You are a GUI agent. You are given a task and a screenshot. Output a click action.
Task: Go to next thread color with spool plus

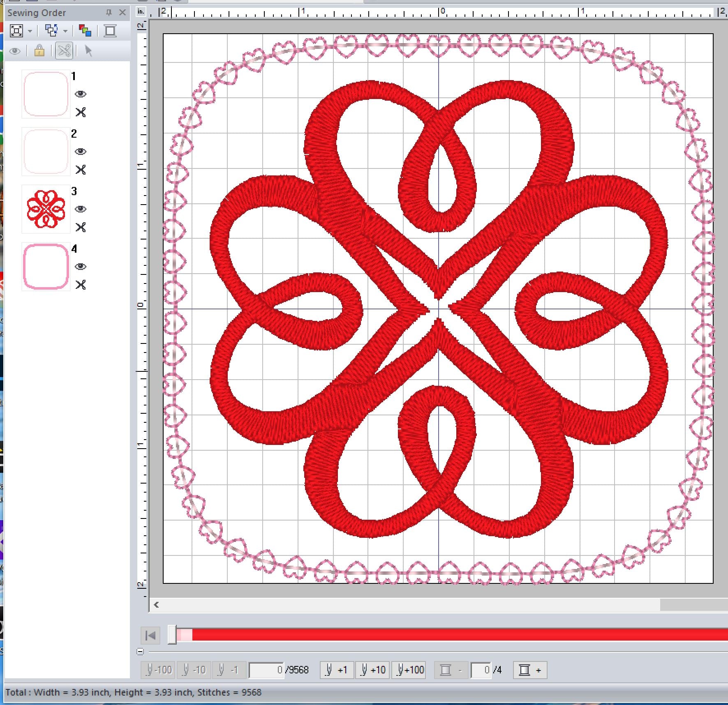coord(530,670)
